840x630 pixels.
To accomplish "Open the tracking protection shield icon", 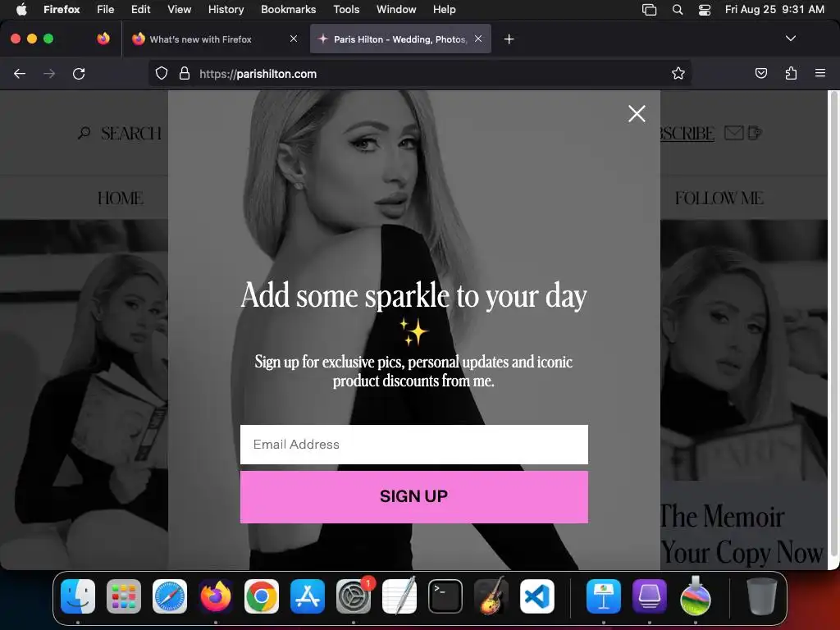I will [x=162, y=73].
